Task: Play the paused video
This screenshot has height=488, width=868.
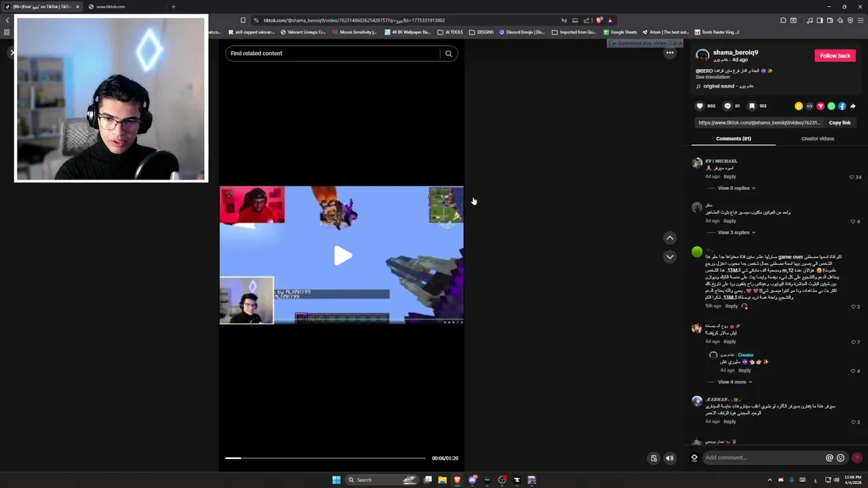Action: point(342,256)
